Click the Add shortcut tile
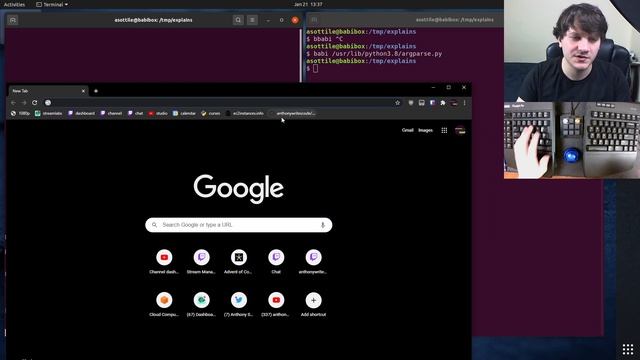Viewport: 640px width, 360px height. [313, 304]
